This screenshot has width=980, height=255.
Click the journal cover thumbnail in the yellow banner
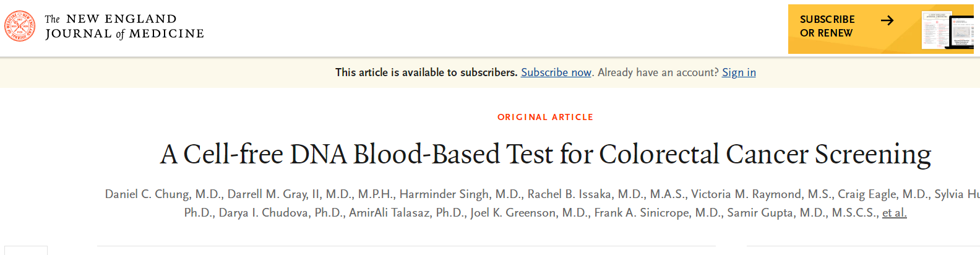[944, 29]
